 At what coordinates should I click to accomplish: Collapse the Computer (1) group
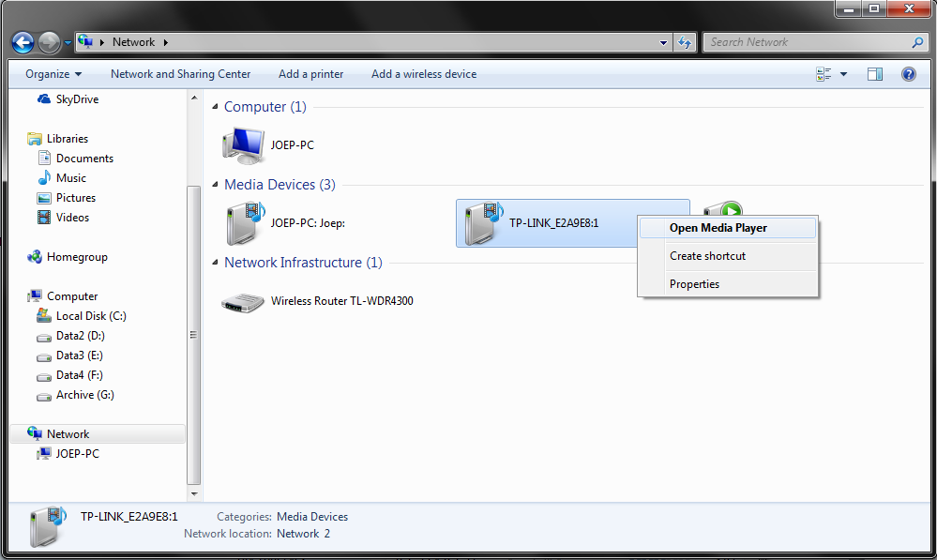click(215, 106)
